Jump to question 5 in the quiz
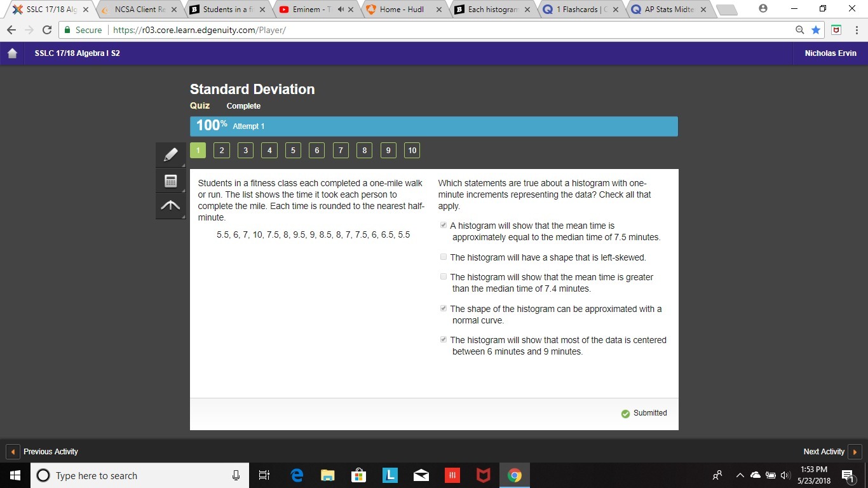The image size is (868, 488). [x=293, y=151]
